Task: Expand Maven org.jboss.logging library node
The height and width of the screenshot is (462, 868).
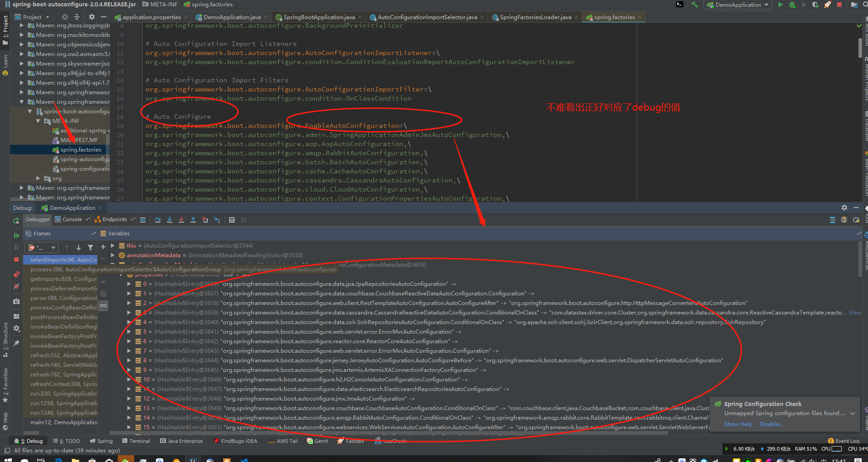Action: pyautogui.click(x=21, y=25)
